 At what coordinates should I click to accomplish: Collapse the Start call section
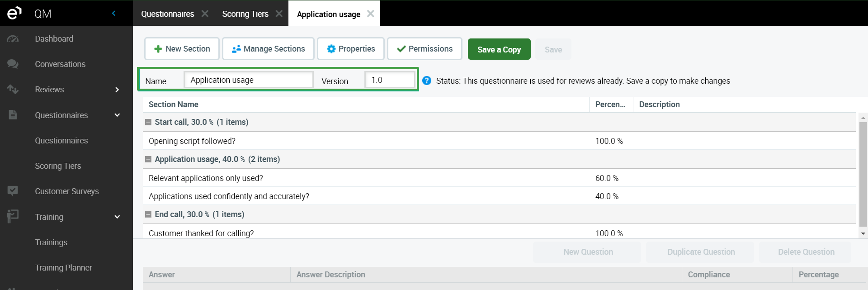pyautogui.click(x=148, y=122)
